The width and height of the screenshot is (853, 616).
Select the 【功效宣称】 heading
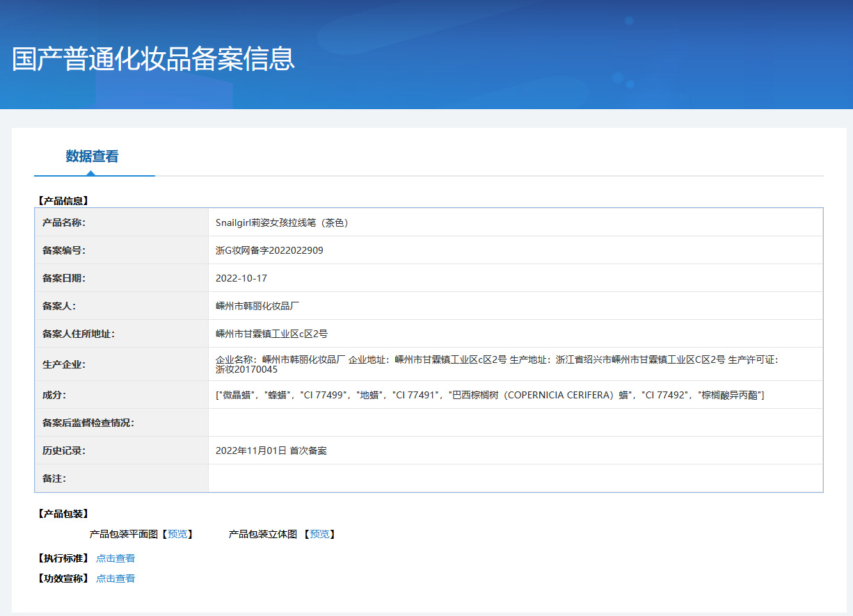63,578
